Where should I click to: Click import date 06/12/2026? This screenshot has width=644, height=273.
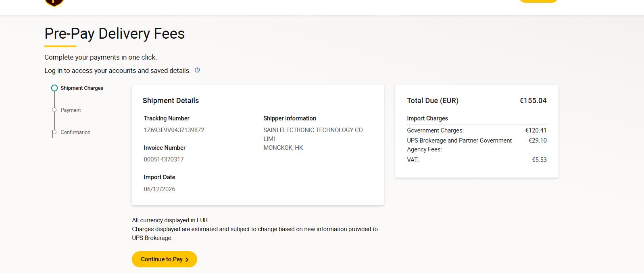point(160,189)
